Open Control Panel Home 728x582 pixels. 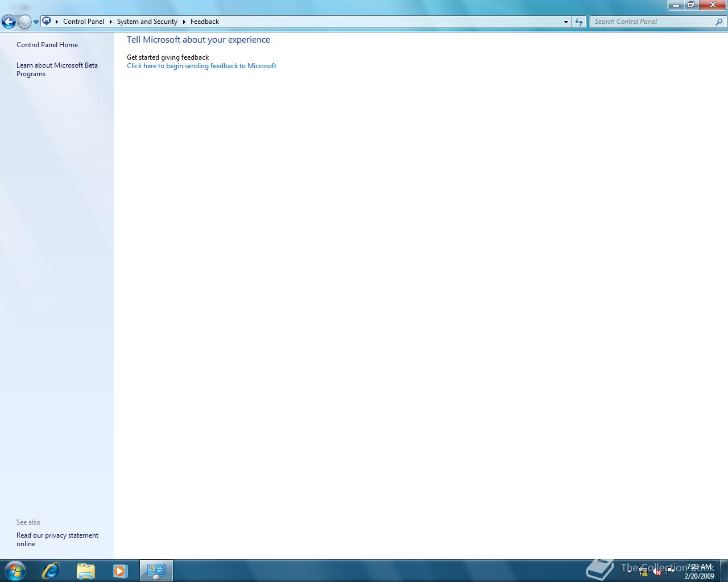click(47, 45)
